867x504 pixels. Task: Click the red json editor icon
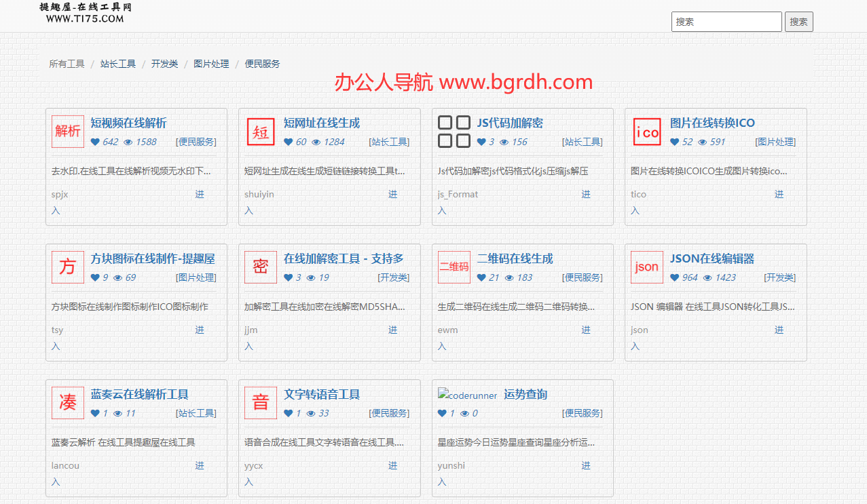(647, 267)
